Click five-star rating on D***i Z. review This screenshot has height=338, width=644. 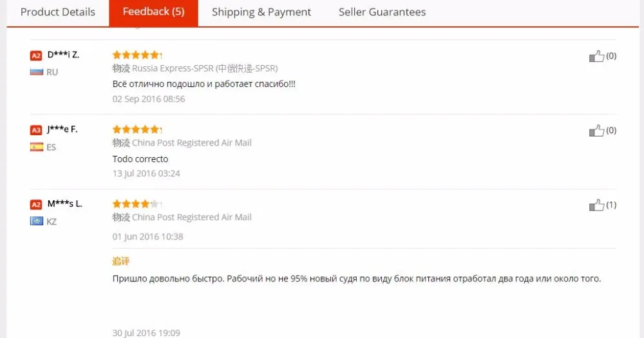click(x=137, y=55)
